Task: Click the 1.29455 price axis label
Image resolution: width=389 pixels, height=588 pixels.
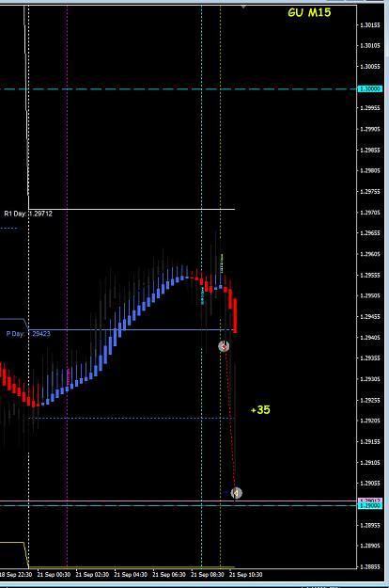Action: (x=370, y=317)
